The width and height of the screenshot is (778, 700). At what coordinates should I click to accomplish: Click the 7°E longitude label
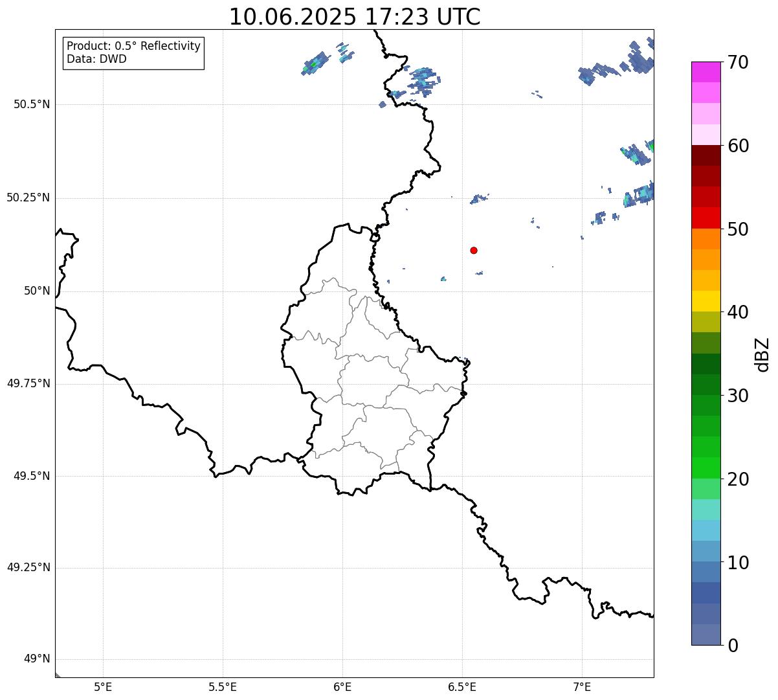[582, 687]
